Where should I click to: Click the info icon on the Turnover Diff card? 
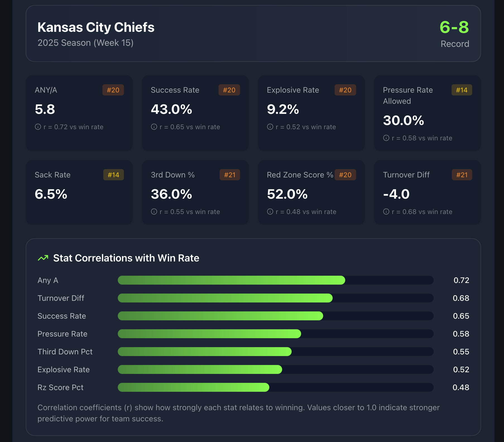click(386, 212)
